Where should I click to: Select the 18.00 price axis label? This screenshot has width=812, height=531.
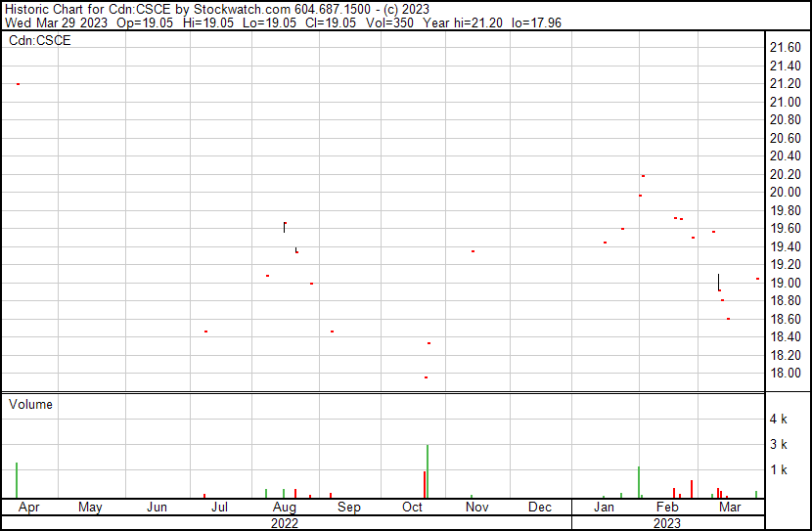coord(786,374)
